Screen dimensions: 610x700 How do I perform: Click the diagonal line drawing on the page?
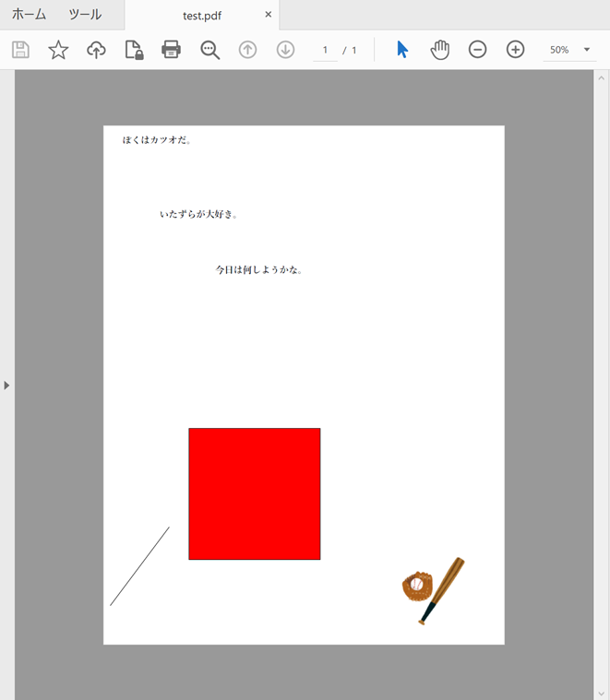(x=139, y=566)
